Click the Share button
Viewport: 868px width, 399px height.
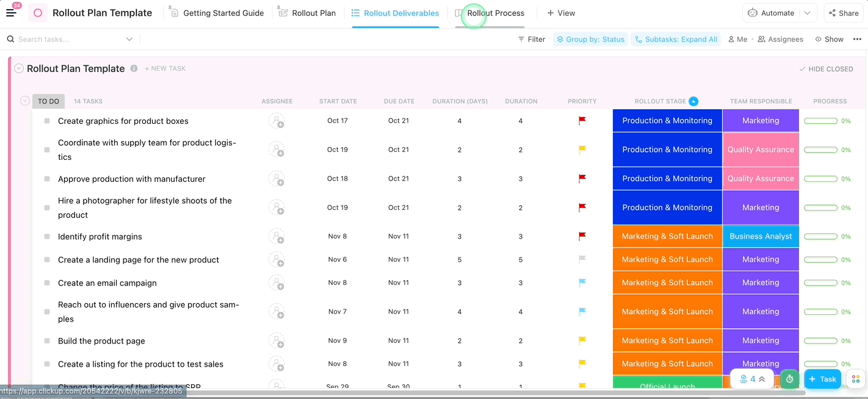(843, 13)
